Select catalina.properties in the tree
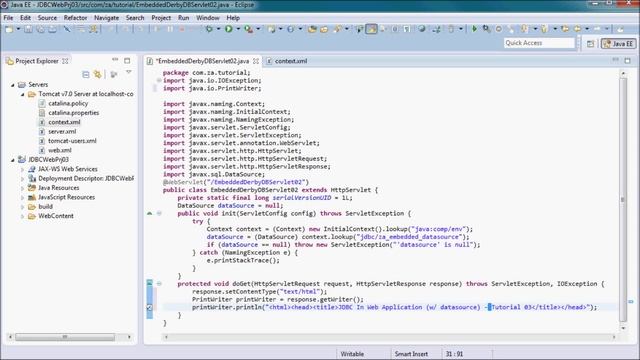Viewport: 640px width, 360px height. point(73,113)
